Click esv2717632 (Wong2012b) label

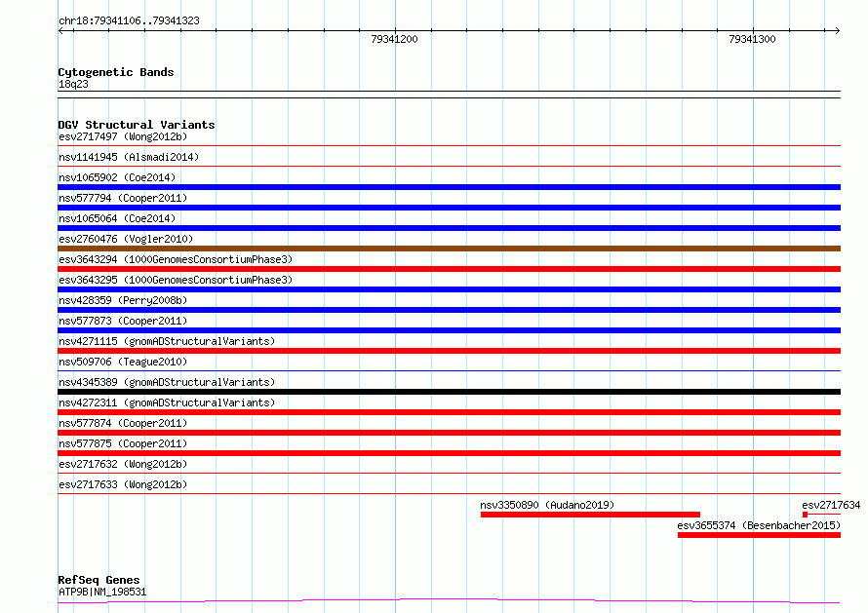click(x=123, y=464)
